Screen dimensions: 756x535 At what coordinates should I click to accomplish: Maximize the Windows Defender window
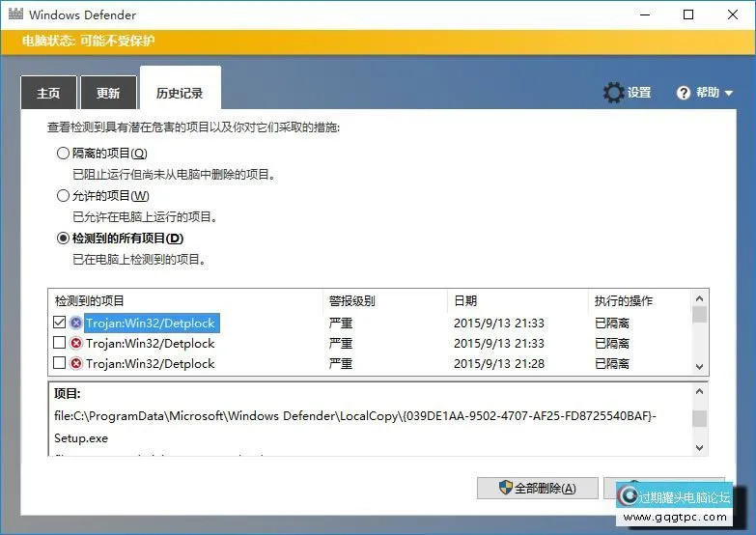[x=688, y=14]
